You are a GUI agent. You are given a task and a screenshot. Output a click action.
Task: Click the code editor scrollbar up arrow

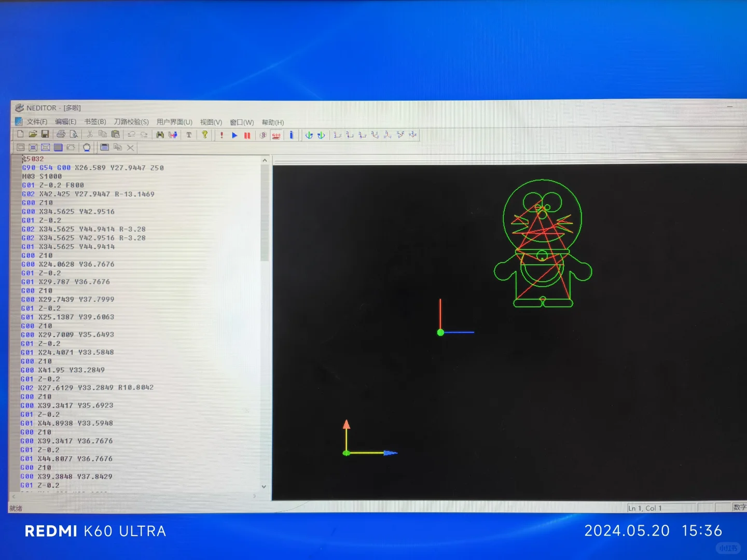[x=265, y=161]
